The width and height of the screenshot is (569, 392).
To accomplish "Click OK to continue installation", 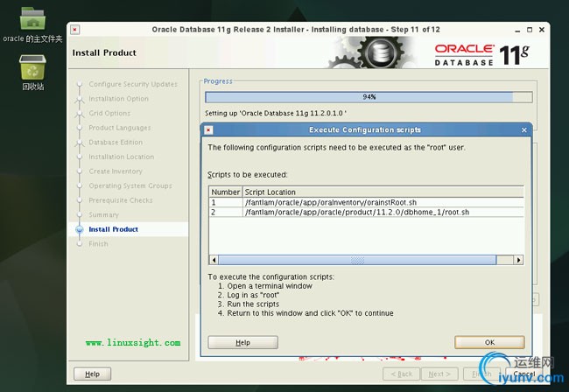I will click(489, 342).
